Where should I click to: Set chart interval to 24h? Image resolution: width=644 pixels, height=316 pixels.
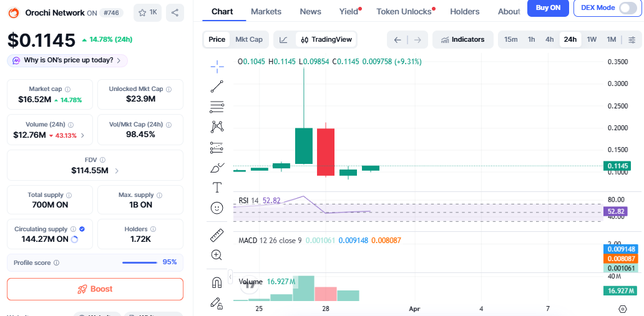570,39
